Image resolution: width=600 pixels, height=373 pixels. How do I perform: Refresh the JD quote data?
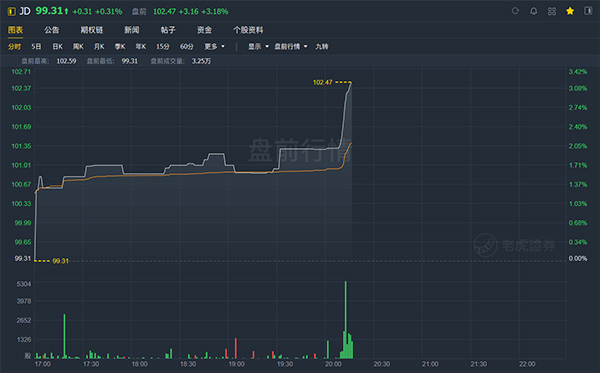pos(515,11)
